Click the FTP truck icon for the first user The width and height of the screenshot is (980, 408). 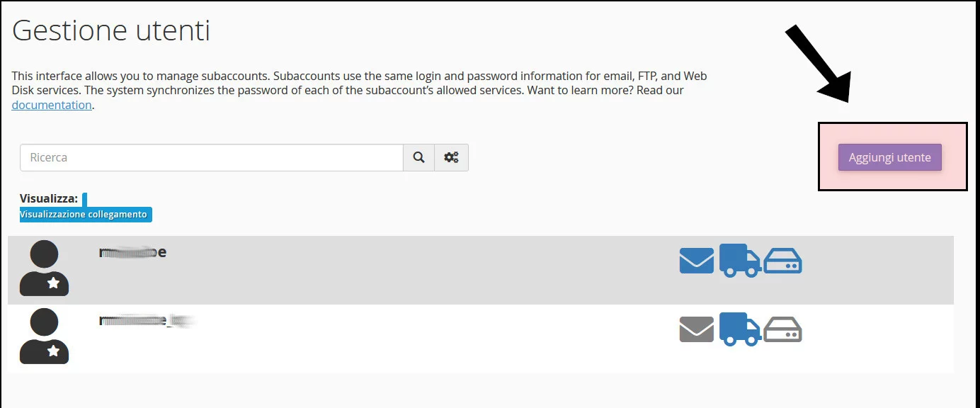click(x=739, y=260)
